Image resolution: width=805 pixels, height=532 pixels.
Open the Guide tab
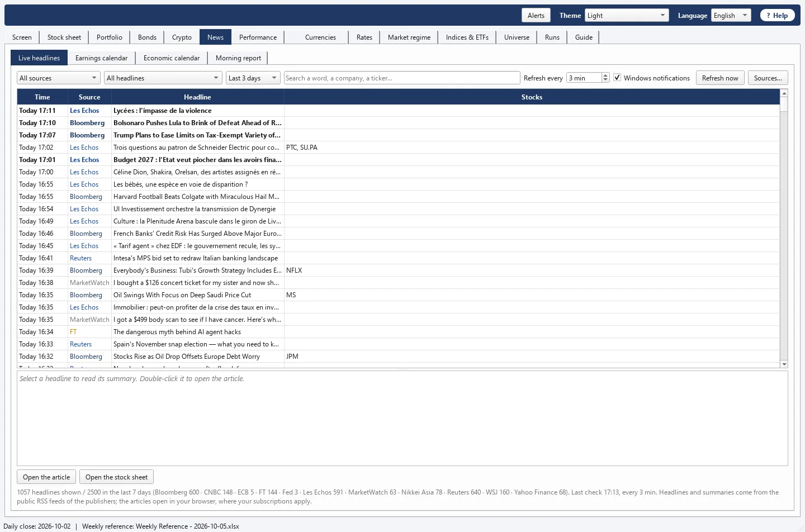click(584, 37)
